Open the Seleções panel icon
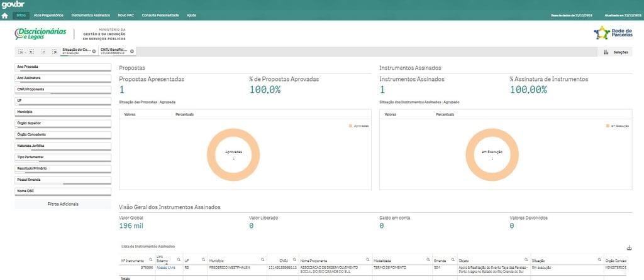 coord(606,52)
